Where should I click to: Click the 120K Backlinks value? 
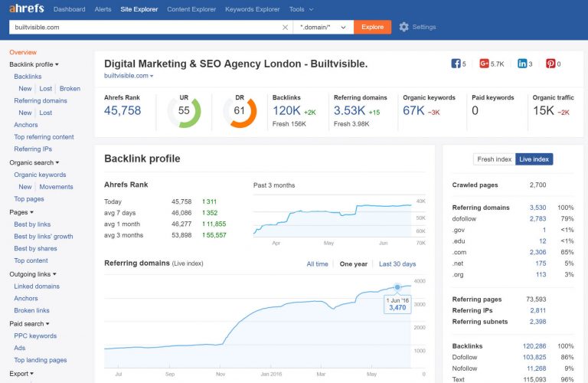coord(286,110)
